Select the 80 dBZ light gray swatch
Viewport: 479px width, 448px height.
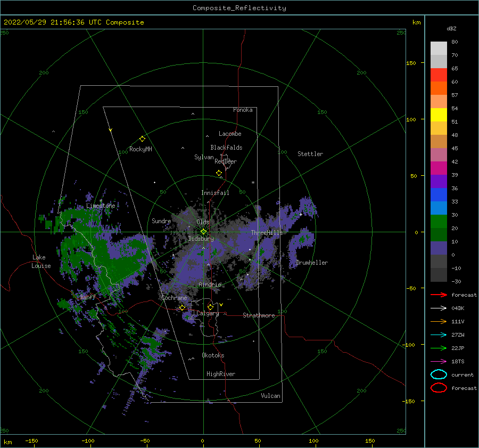tap(439, 48)
